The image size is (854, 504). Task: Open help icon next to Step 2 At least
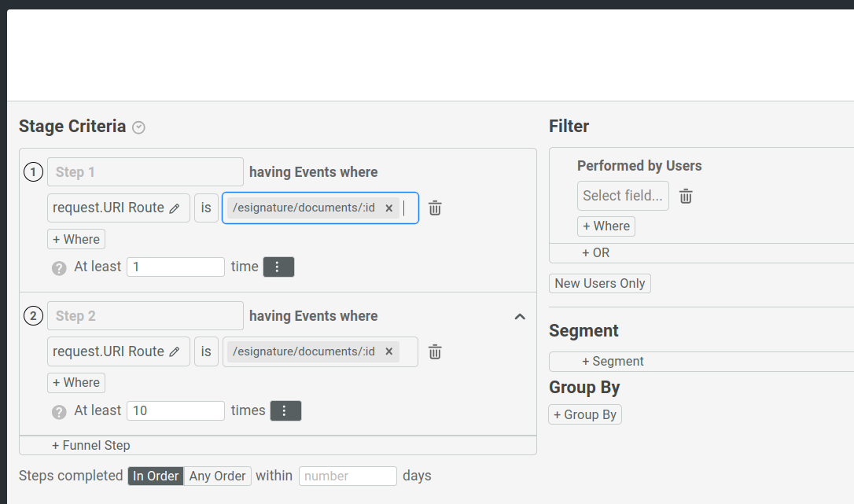tap(59, 412)
